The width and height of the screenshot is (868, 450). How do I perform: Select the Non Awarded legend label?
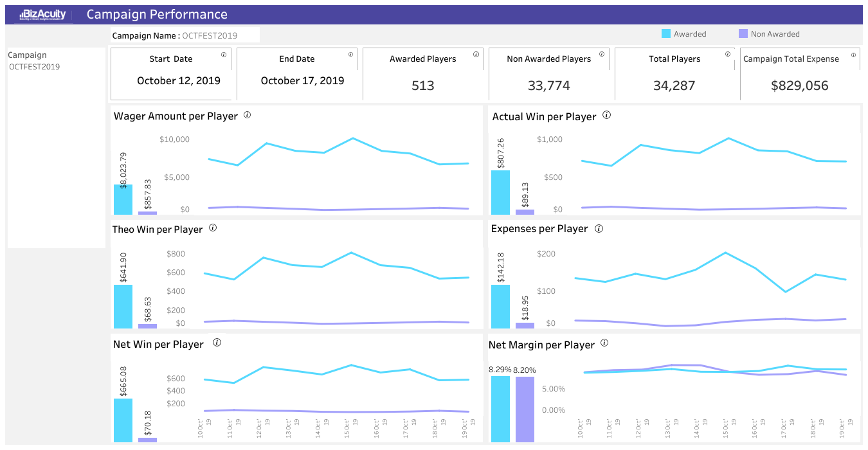tap(775, 34)
